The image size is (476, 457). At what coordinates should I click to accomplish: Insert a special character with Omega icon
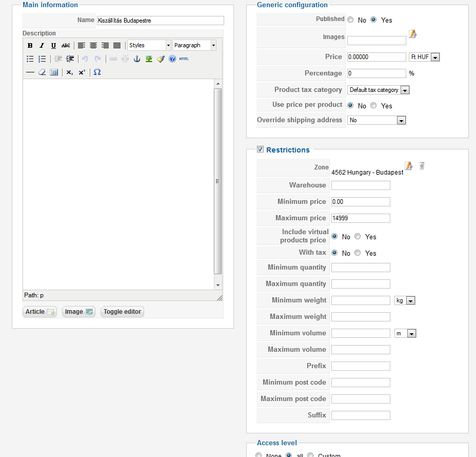click(x=97, y=72)
